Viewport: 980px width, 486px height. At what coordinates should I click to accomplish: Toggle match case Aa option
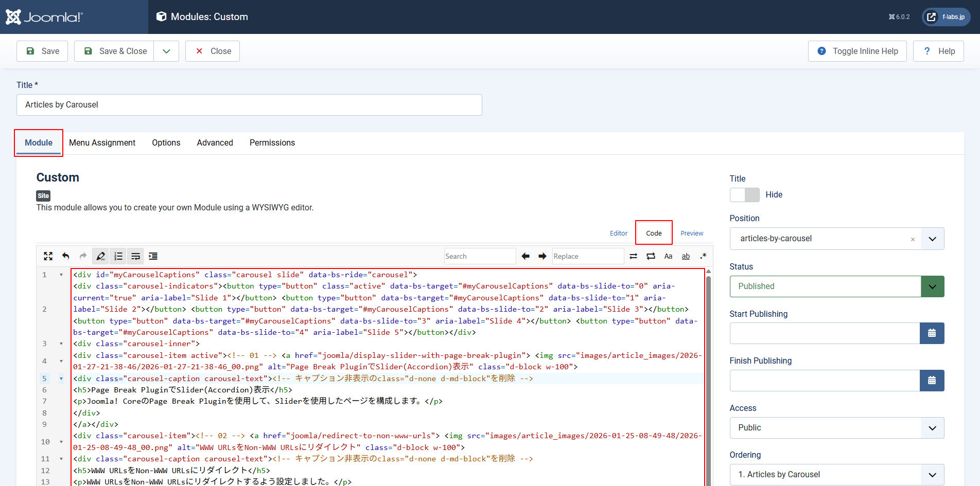668,256
